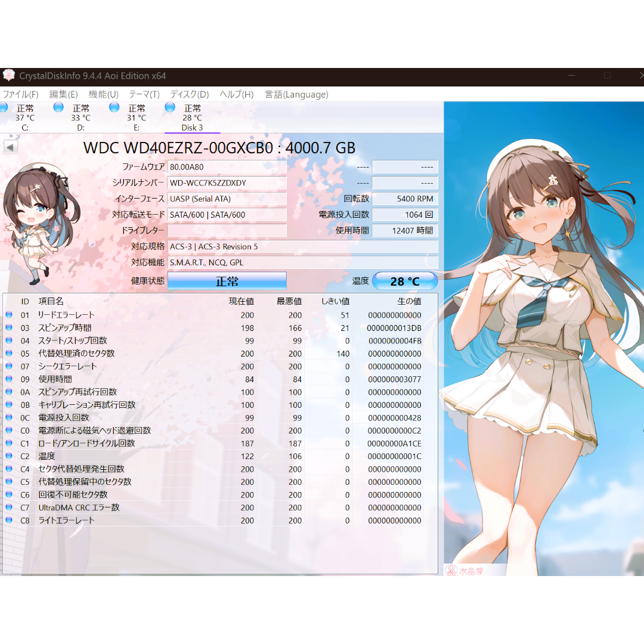644x644 pixels.
Task: Open the ヘルプ(H) menu
Action: 237,94
